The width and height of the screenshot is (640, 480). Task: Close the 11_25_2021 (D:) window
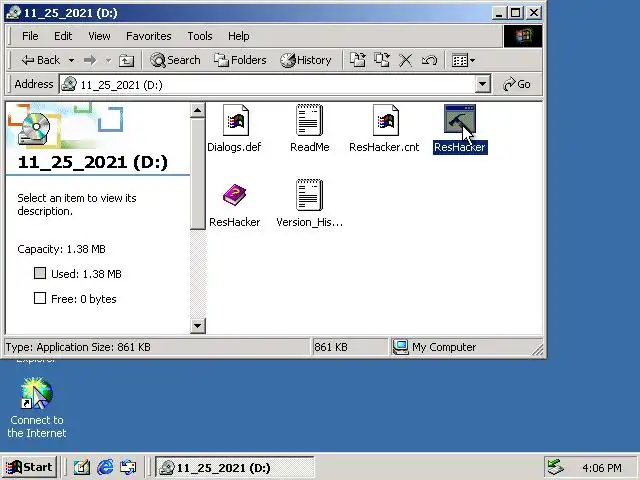(533, 13)
